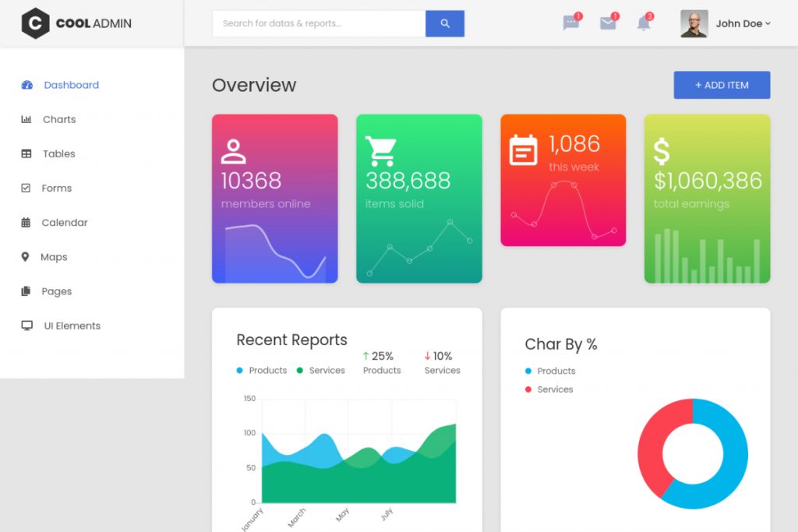
Task: Check the email inbox icon
Action: tap(608, 23)
